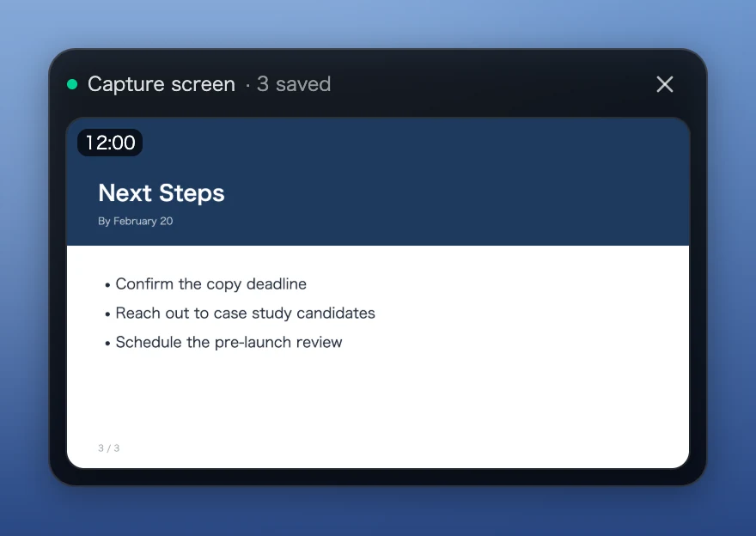Click the bullet dot before Schedule
Viewport: 756px width, 536px height.
tap(107, 344)
